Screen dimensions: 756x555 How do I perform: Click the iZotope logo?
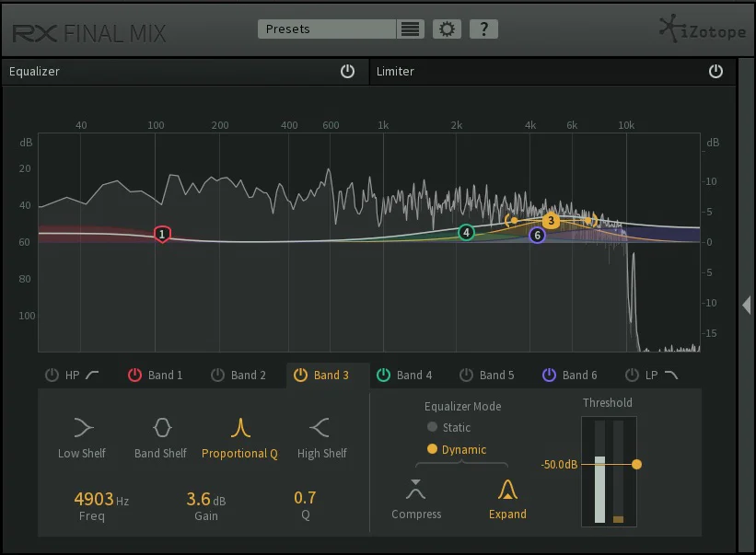coord(703,29)
